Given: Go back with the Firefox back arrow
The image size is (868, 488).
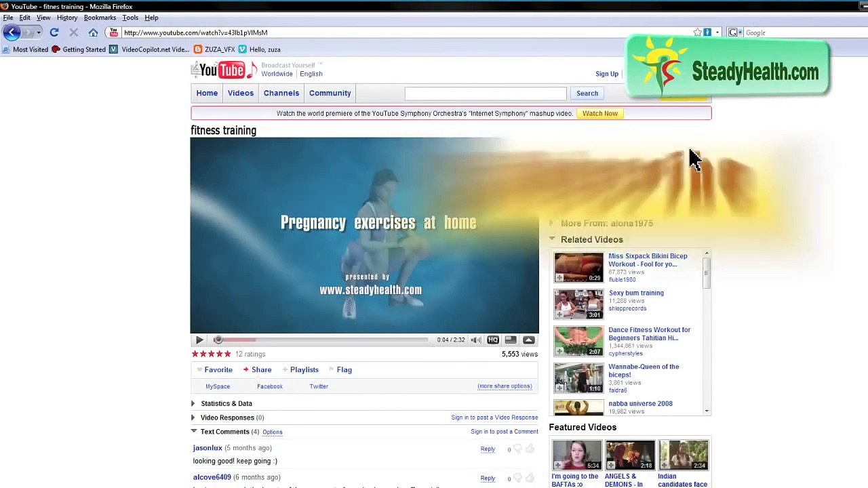Looking at the screenshot, I should [12, 32].
